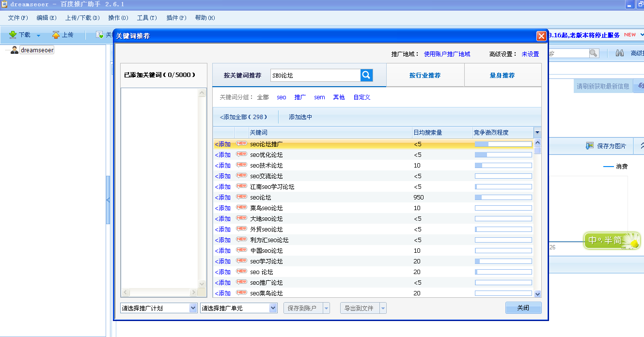Open the 文件 menu
This screenshot has width=644, height=337.
click(x=18, y=18)
